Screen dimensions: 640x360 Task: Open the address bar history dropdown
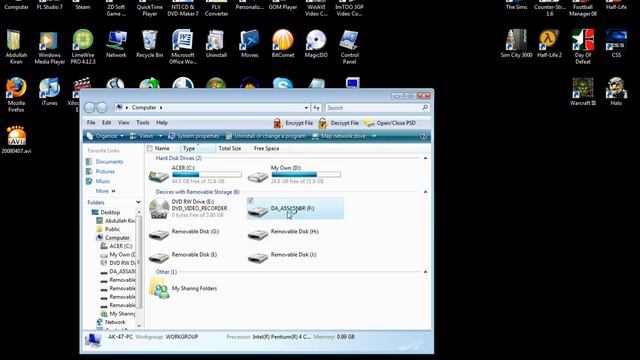(306, 108)
